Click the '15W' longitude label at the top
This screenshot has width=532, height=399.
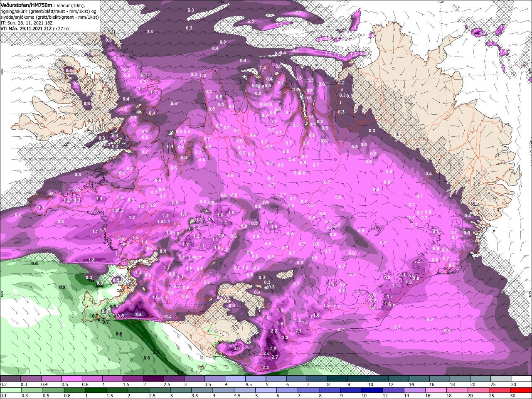click(440, 2)
